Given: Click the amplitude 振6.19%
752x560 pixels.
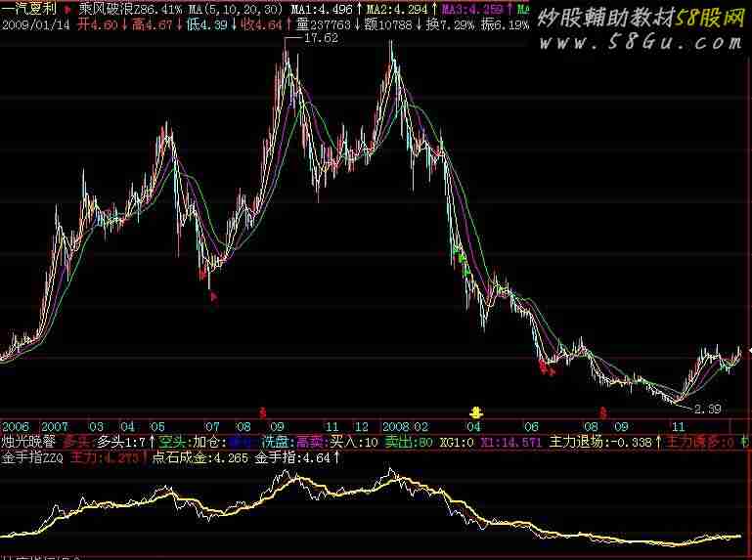Looking at the screenshot, I should (505, 24).
